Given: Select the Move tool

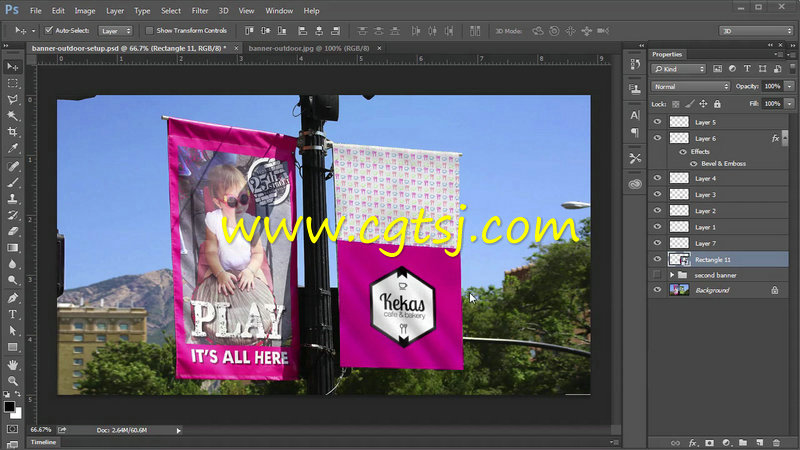Looking at the screenshot, I should (12, 67).
